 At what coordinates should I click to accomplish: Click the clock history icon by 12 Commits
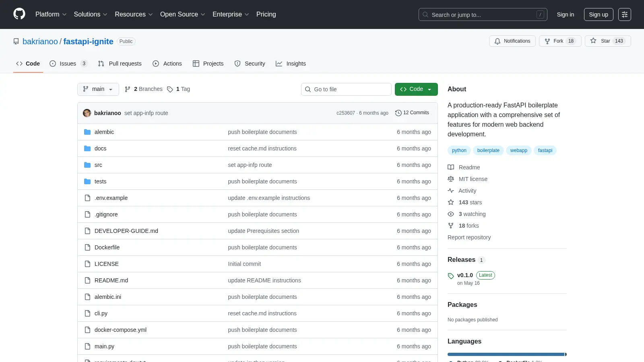pyautogui.click(x=398, y=113)
